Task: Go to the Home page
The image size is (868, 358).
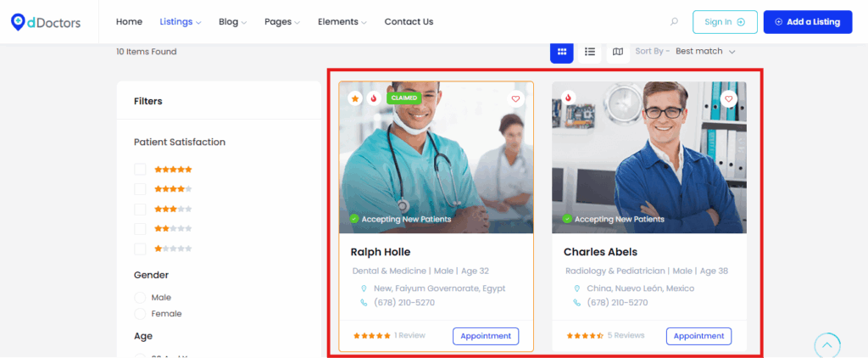Action: click(129, 21)
